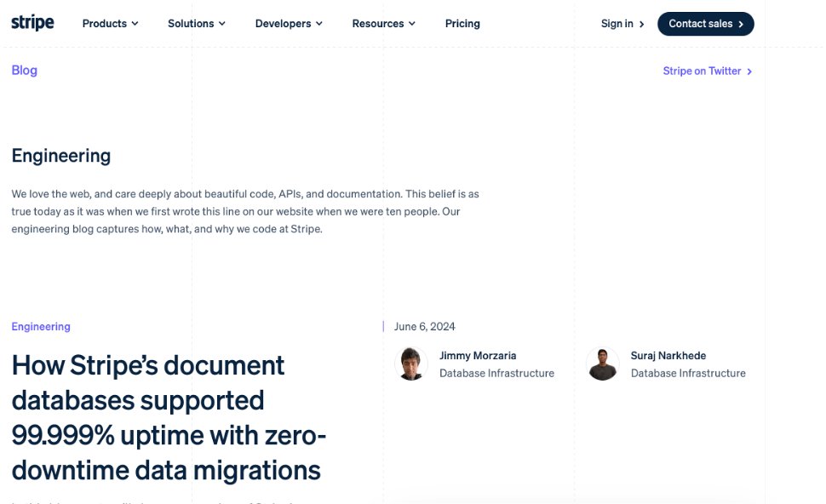Expand the Developers menu chevron
The image size is (826, 504).
coord(318,24)
